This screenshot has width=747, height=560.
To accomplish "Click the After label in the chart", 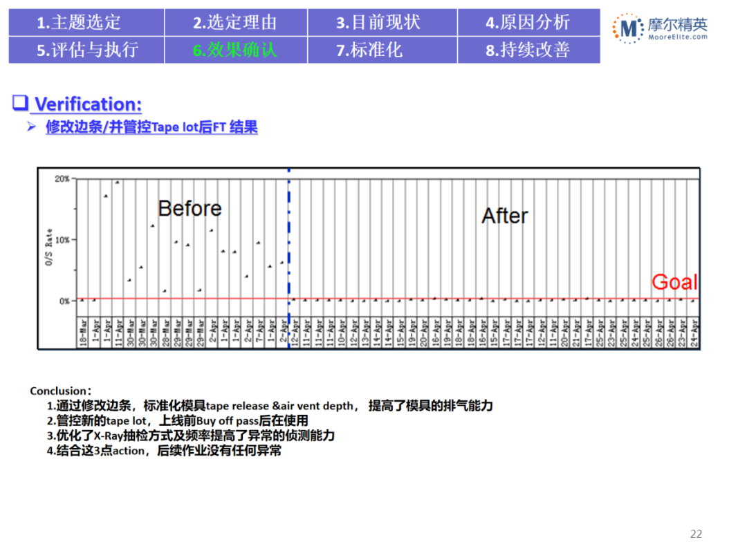I will click(x=504, y=216).
